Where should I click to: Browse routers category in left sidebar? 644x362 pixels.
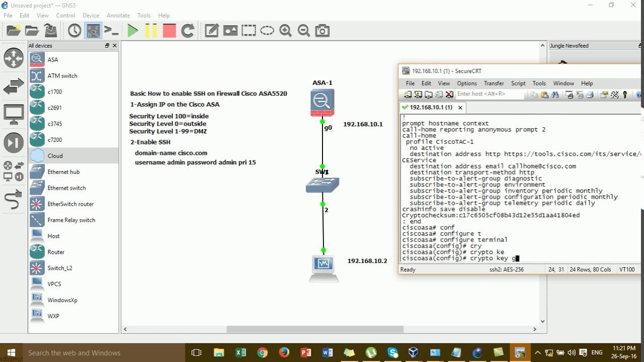point(14,58)
